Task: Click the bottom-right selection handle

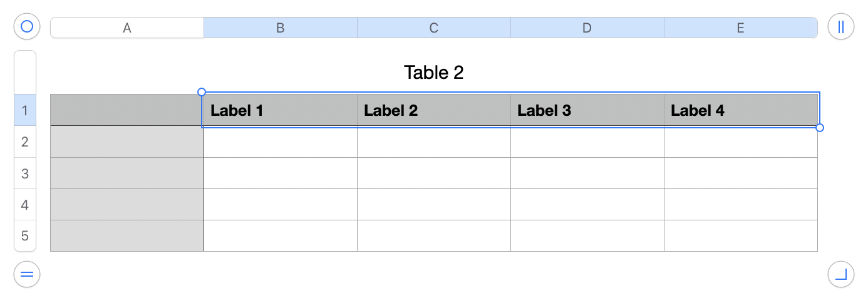Action: 820,128
